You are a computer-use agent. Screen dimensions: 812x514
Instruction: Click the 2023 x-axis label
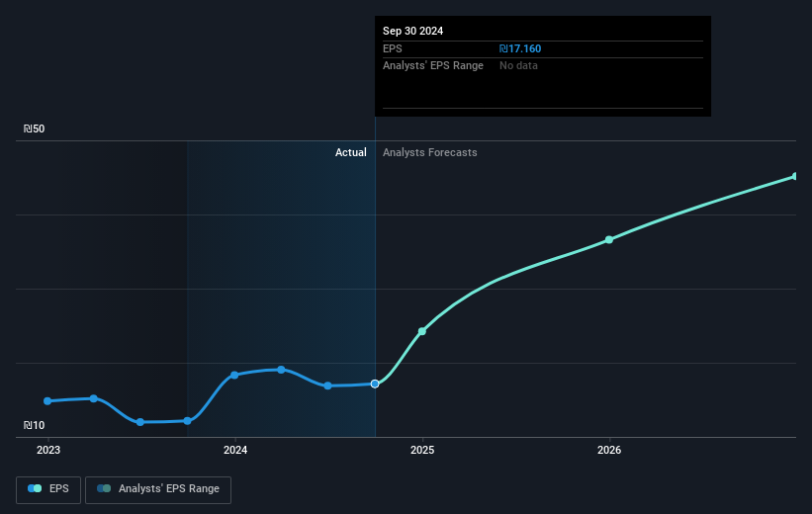click(48, 451)
